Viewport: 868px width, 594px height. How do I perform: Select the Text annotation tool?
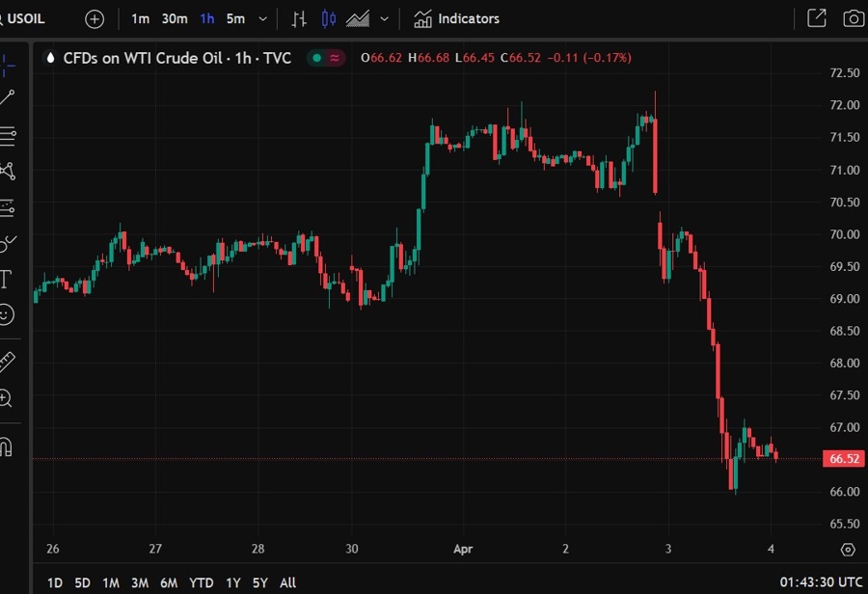click(x=6, y=280)
